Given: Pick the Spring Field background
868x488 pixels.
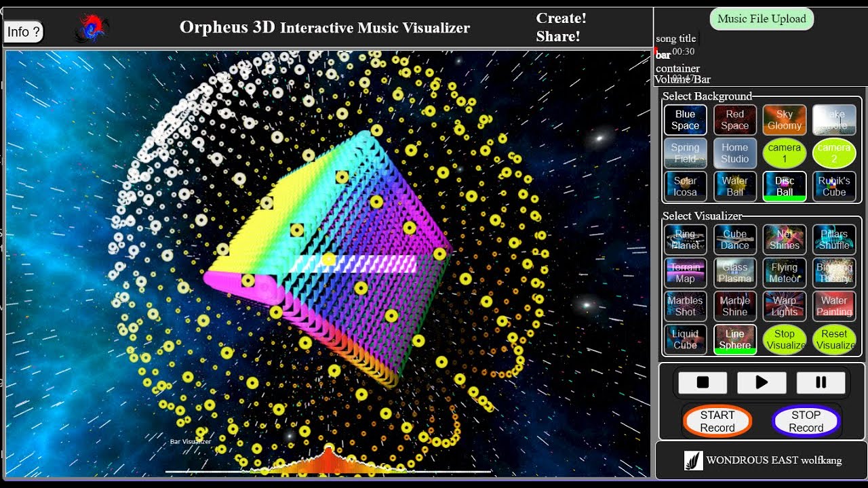Looking at the screenshot, I should tap(685, 153).
